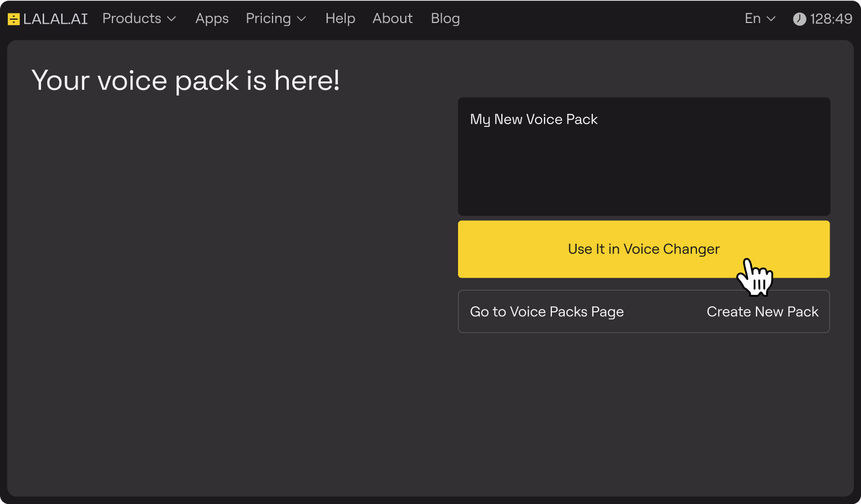Expand the chevron next to Products
This screenshot has width=861, height=504.
point(172,19)
